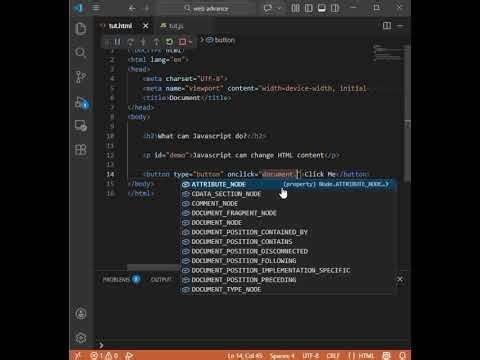Open notifications bell icon
The image size is (480, 360).
point(402,356)
